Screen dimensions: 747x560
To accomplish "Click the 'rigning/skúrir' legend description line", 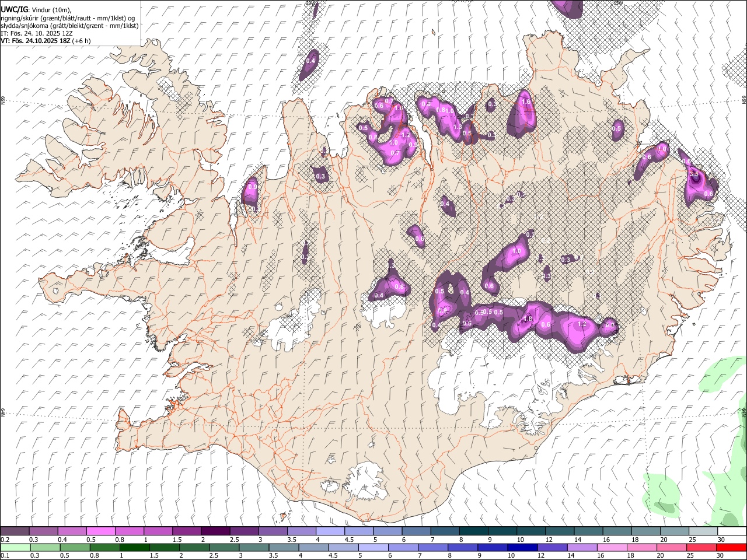I will (68, 18).
